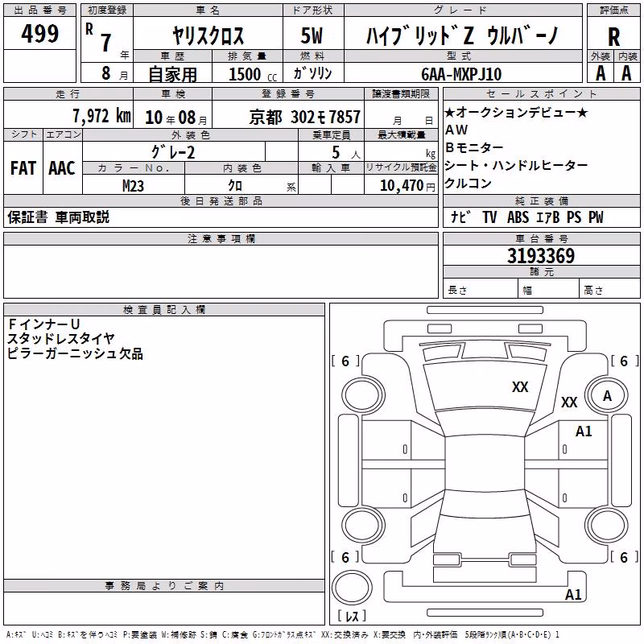Select model code 6AA-MXPJ10

461,74
